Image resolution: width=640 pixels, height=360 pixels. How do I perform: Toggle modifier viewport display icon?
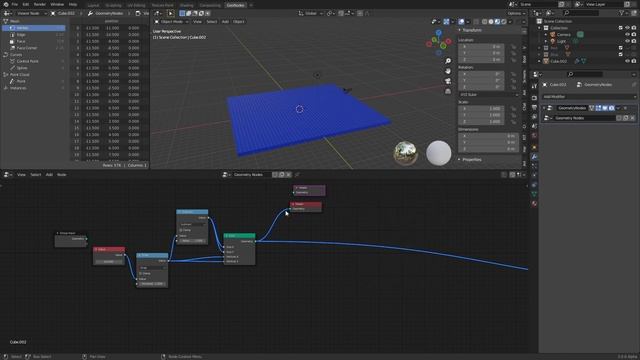coord(605,108)
